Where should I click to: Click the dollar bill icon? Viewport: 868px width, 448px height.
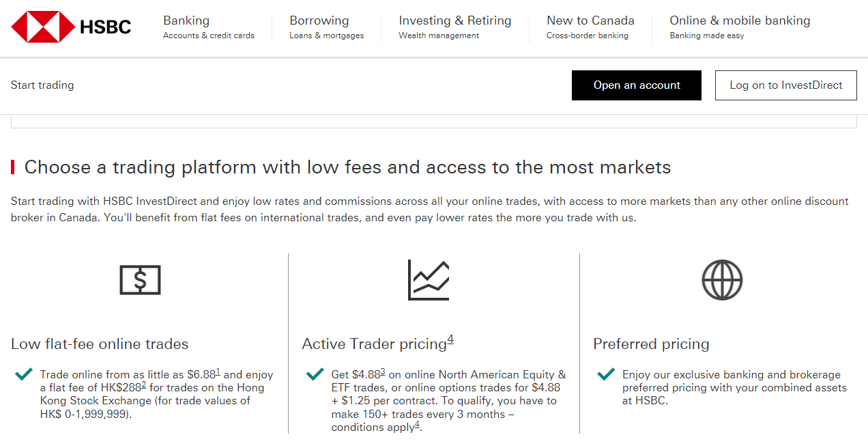coord(140,280)
